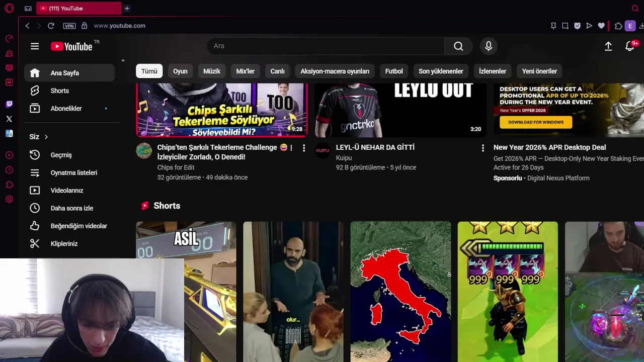Start voice search with the microphone
Viewport: 644px width, 362px height.
pyautogui.click(x=489, y=46)
